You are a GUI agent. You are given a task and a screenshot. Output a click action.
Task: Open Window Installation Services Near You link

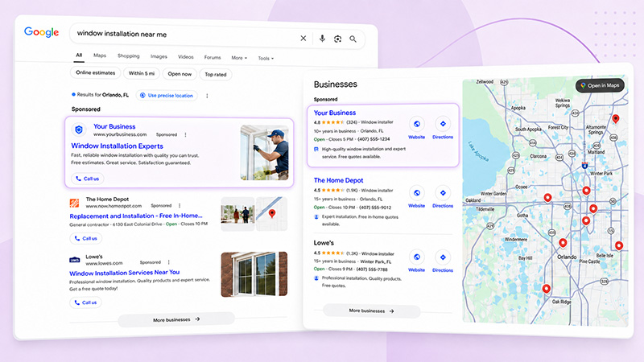pyautogui.click(x=125, y=273)
